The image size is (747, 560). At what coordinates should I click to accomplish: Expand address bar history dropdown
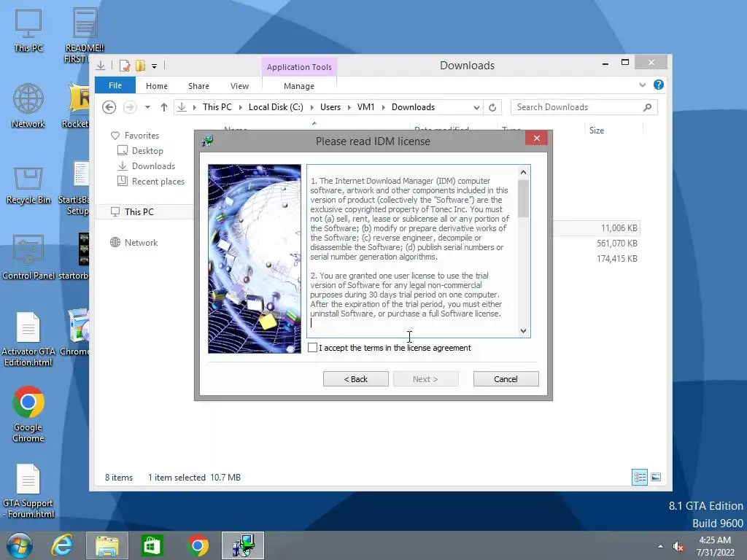tap(476, 108)
